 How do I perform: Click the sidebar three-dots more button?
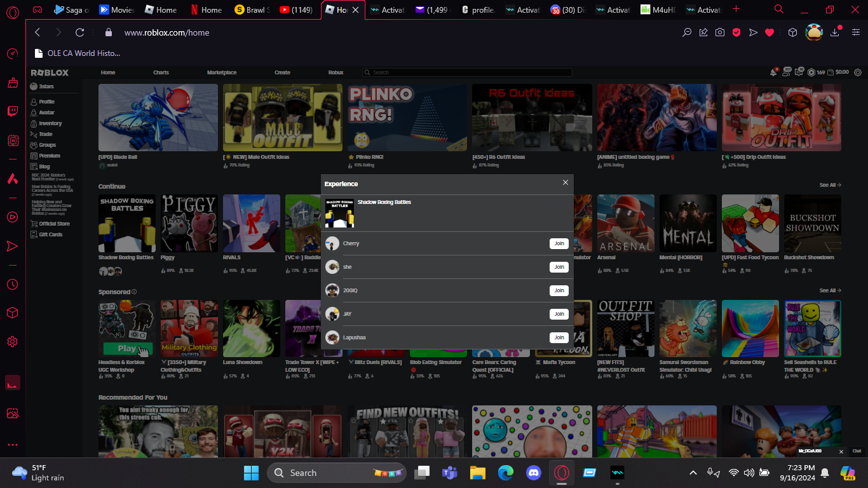coord(12,445)
